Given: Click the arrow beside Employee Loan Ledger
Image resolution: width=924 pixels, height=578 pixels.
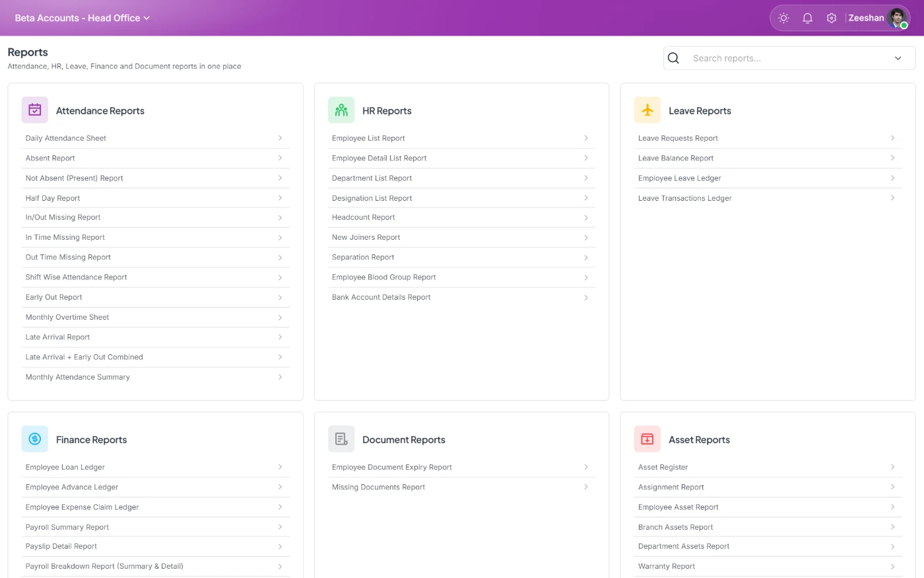Looking at the screenshot, I should tap(280, 467).
